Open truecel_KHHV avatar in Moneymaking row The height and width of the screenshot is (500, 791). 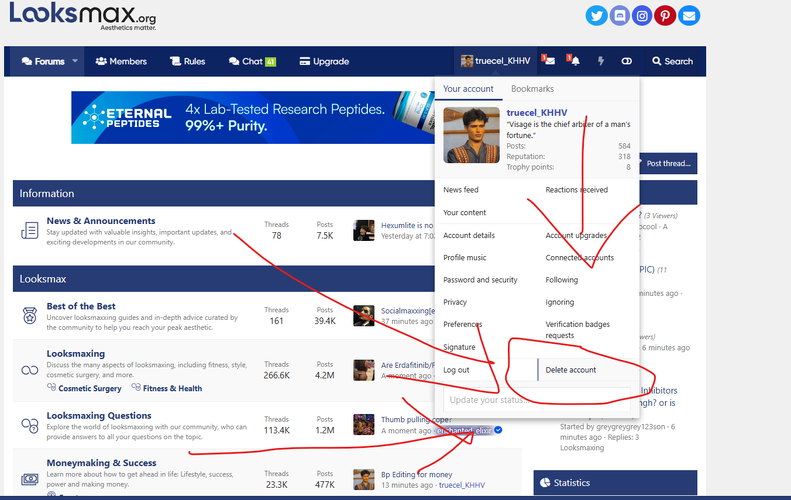(364, 479)
